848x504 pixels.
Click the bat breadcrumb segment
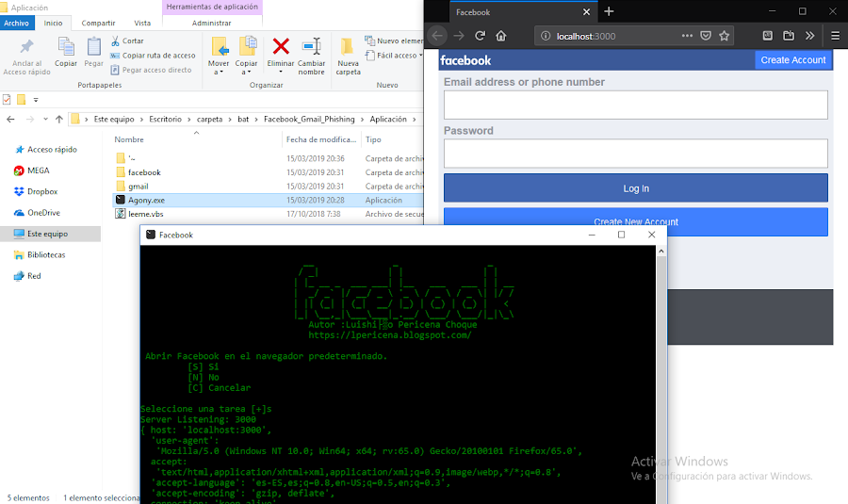243,119
